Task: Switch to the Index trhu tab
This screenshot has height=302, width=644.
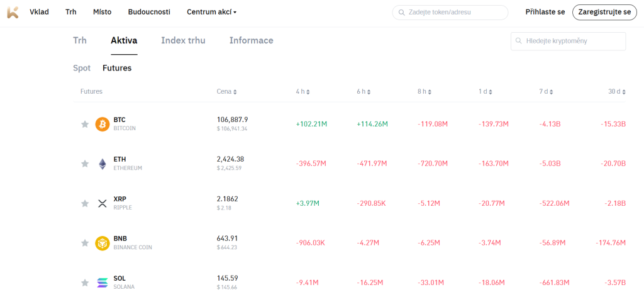Action: point(183,40)
